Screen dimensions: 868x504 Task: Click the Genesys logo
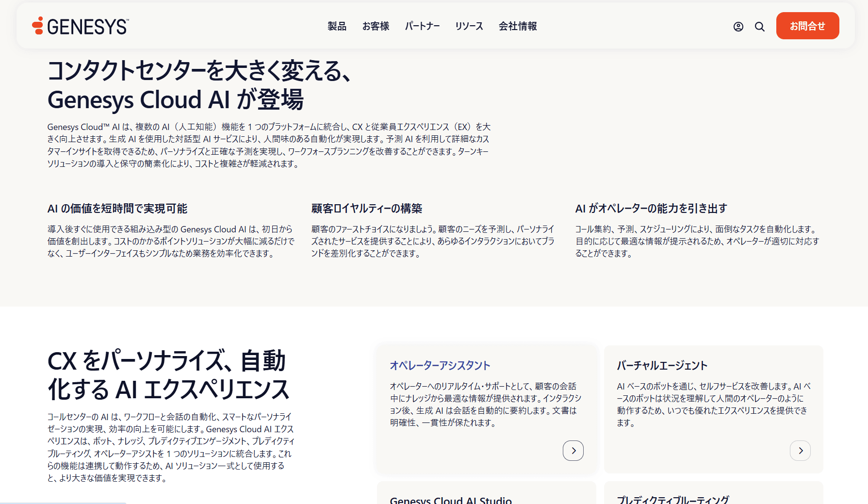81,26
